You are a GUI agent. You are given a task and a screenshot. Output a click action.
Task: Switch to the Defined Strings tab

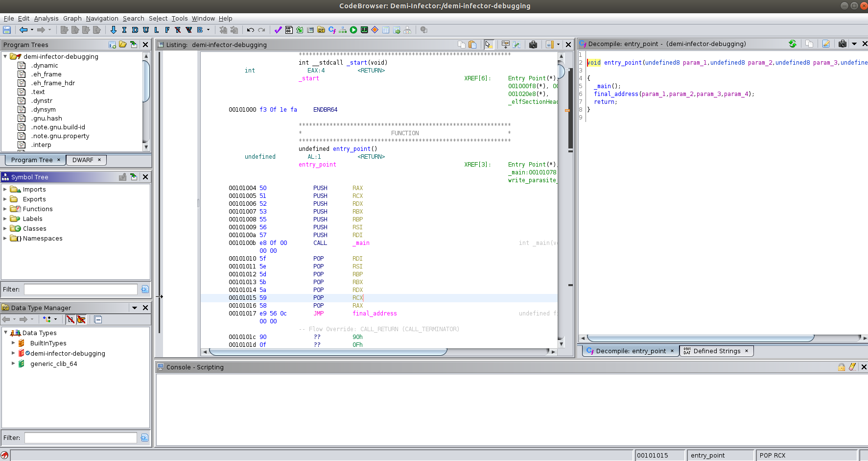coord(716,351)
